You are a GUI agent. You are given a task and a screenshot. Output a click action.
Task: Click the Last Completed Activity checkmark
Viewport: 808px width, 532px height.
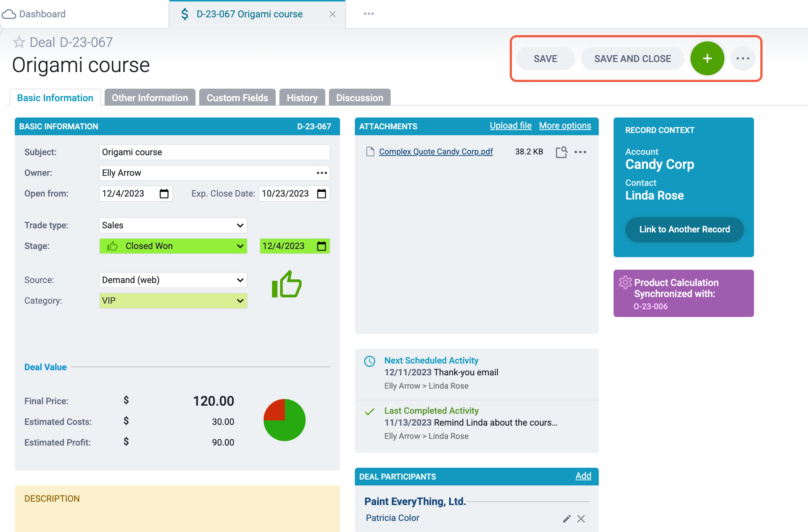click(x=370, y=411)
